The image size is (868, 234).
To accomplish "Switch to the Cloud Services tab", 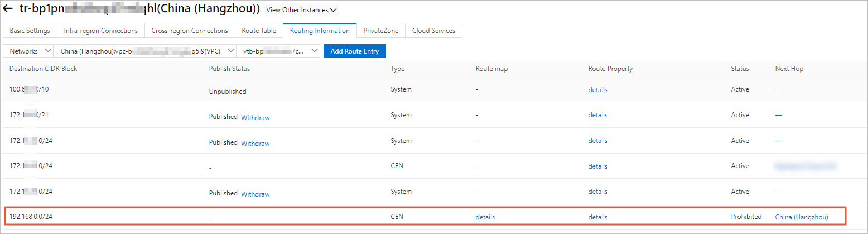I will coord(433,31).
